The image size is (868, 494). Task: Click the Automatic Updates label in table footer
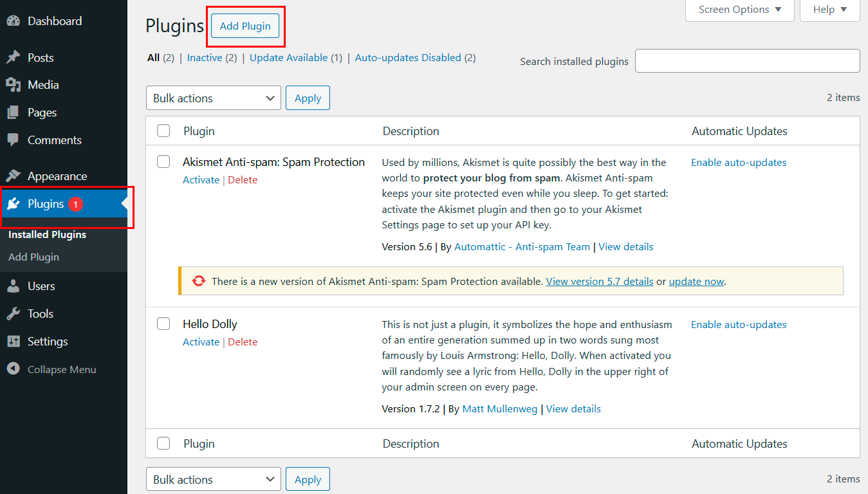[x=739, y=444]
